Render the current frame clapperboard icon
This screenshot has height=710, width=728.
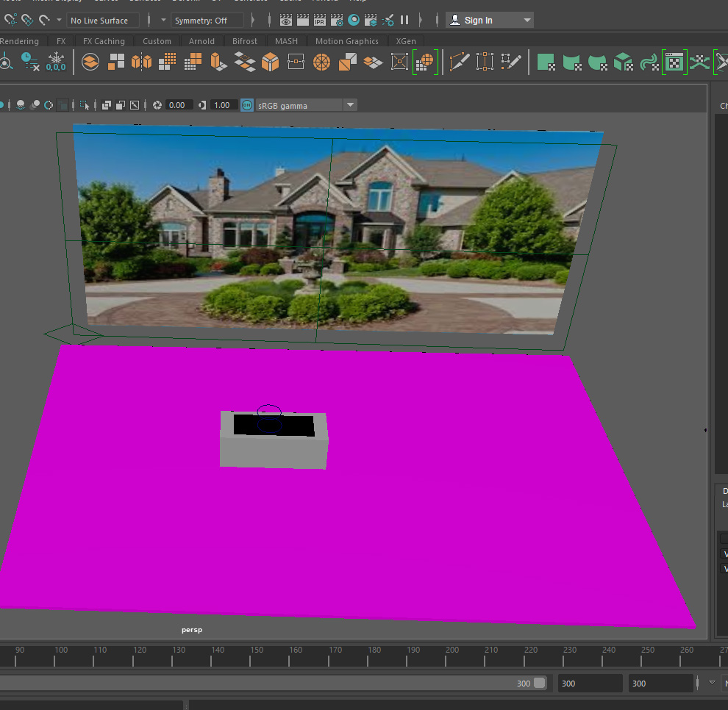303,20
